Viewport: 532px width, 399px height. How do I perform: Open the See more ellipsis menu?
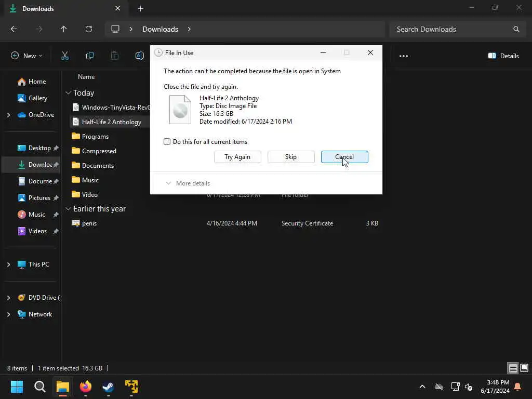pyautogui.click(x=403, y=56)
